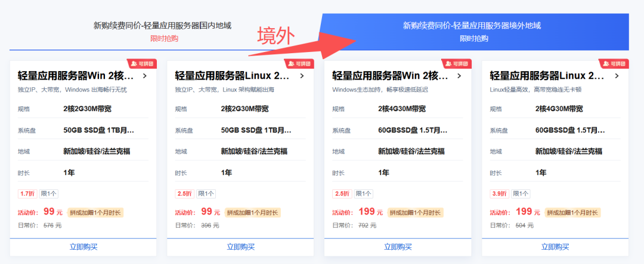Click 限1个 tag beside 3.9折
The width and height of the screenshot is (644, 264).
coord(521,194)
